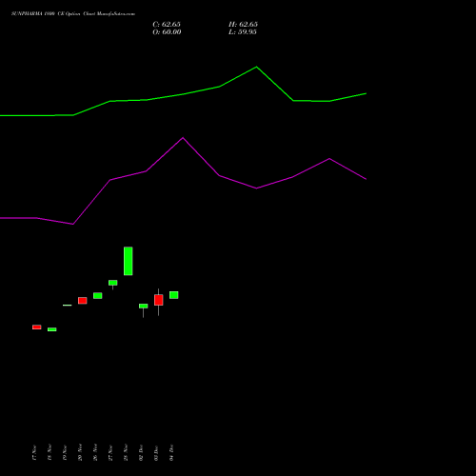The width and height of the screenshot is (476, 476).
Task: Click the thin doji candle above 19 Nov
Action: tap(68, 306)
